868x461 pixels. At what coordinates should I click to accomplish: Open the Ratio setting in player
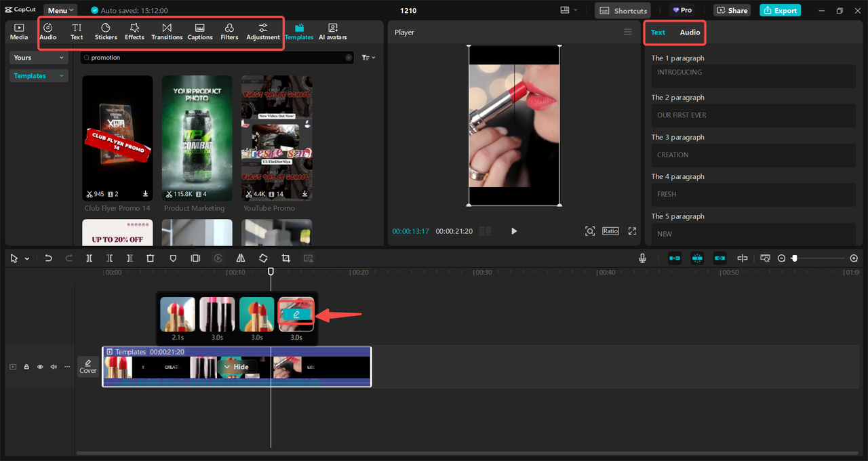[610, 231]
